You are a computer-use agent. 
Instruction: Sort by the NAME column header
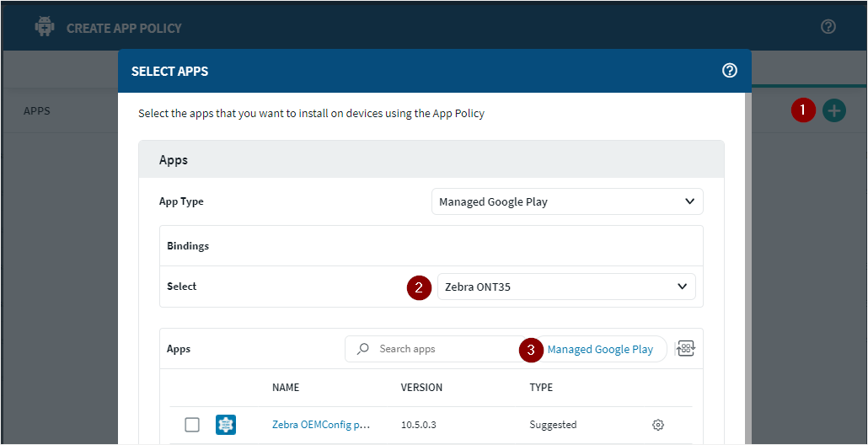click(x=286, y=388)
